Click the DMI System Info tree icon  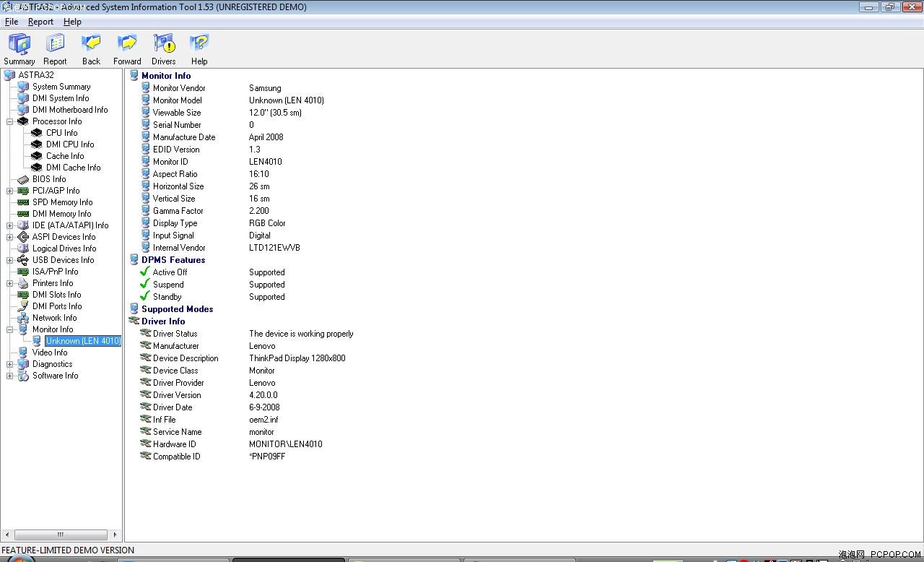click(23, 98)
